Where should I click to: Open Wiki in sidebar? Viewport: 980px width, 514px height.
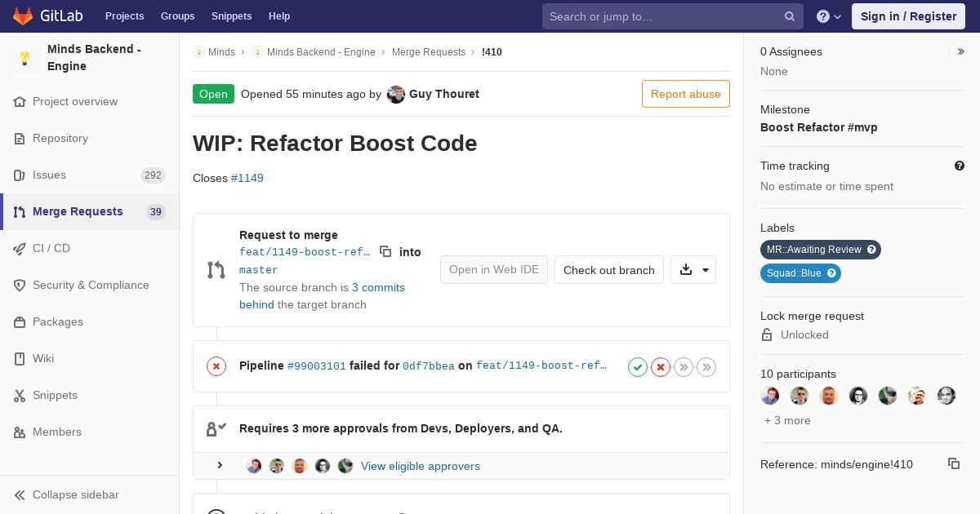90,359
